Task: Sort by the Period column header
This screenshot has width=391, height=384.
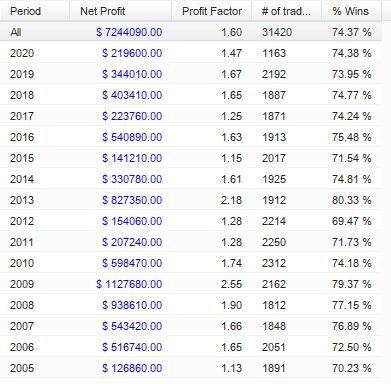Action: (35, 11)
